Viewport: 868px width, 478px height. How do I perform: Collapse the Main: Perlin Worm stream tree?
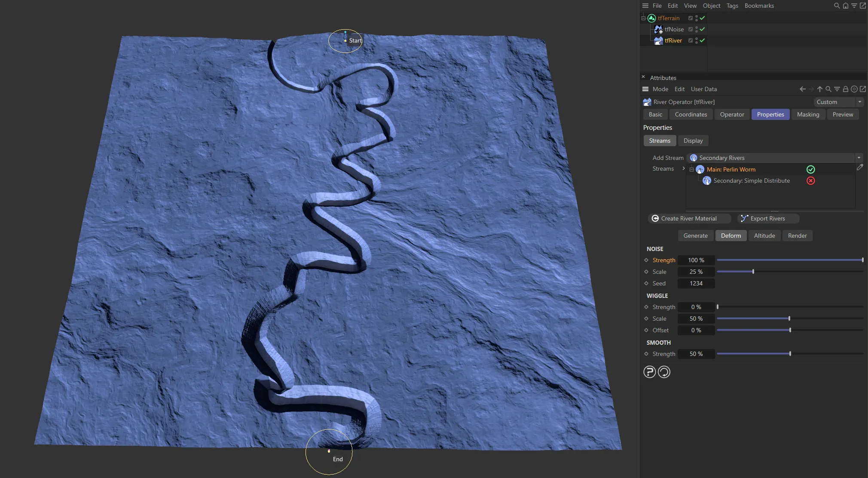coord(691,169)
